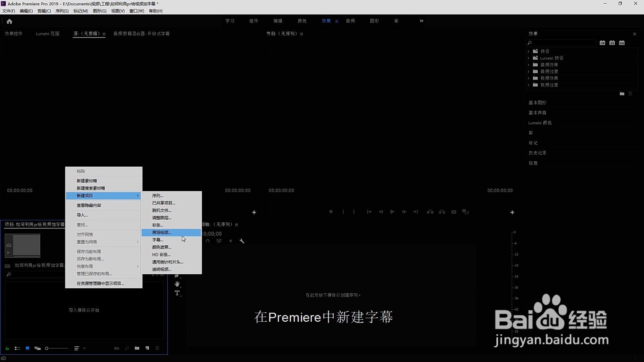
Task: Click New Bin folder icon in project panel
Action: coord(137,348)
